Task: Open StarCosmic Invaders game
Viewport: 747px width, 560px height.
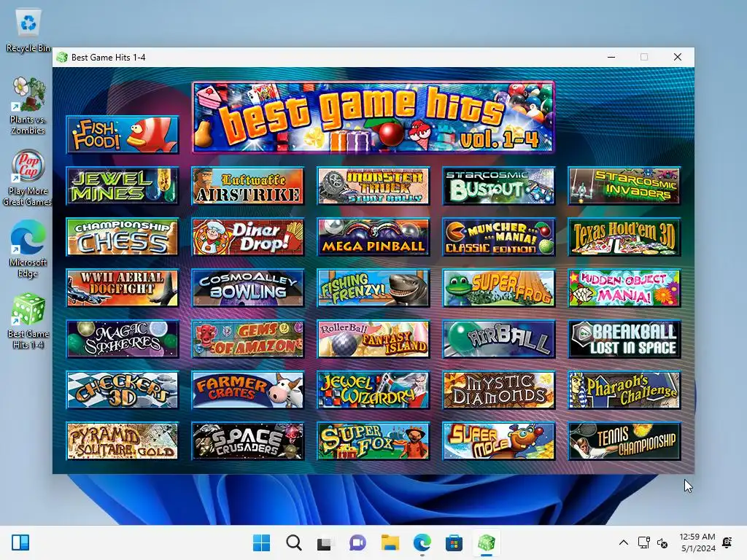Action: pyautogui.click(x=624, y=186)
